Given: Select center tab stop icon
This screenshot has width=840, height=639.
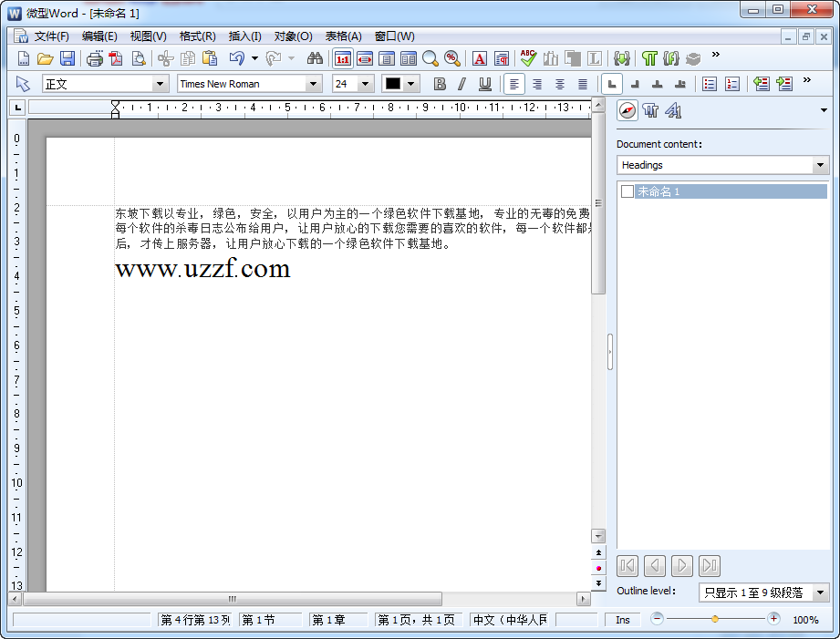Looking at the screenshot, I should tap(658, 84).
